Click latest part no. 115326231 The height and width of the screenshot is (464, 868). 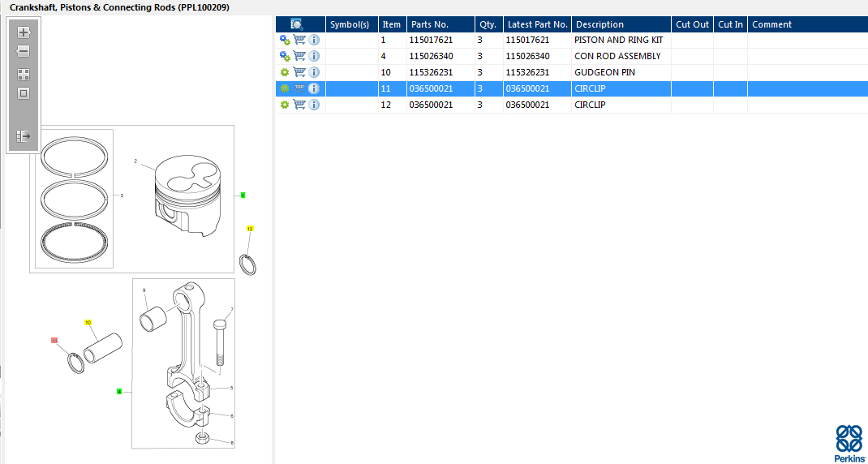[x=527, y=72]
